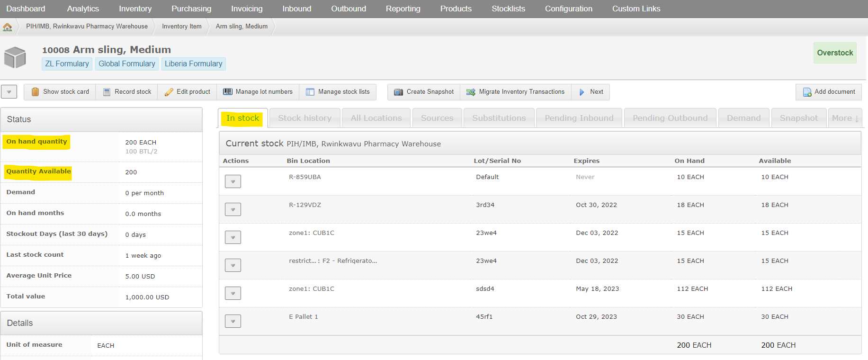Click the Overstock status badge
This screenshot has height=360, width=868.
click(x=835, y=53)
